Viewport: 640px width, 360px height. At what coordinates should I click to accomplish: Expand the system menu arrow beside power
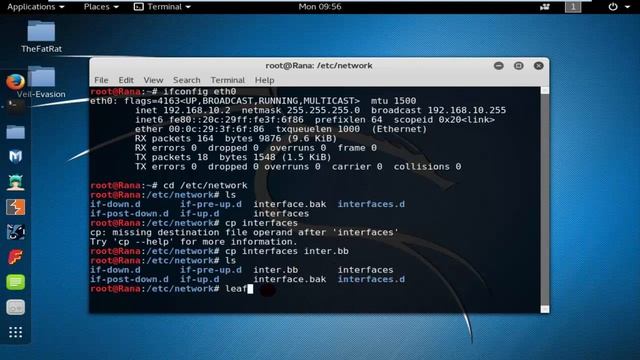(627, 7)
